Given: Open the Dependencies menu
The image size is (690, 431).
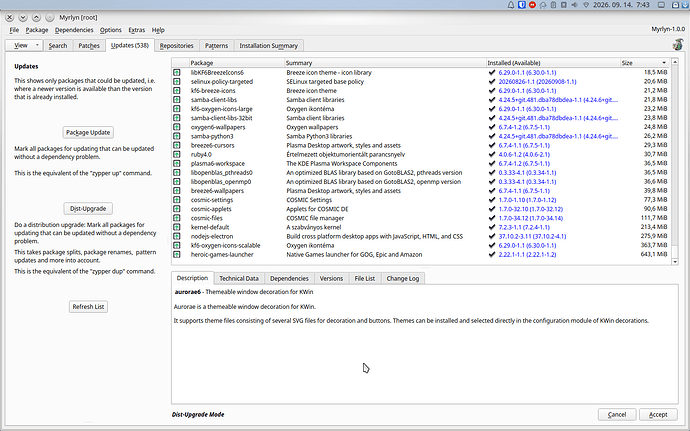Looking at the screenshot, I should click(x=74, y=30).
